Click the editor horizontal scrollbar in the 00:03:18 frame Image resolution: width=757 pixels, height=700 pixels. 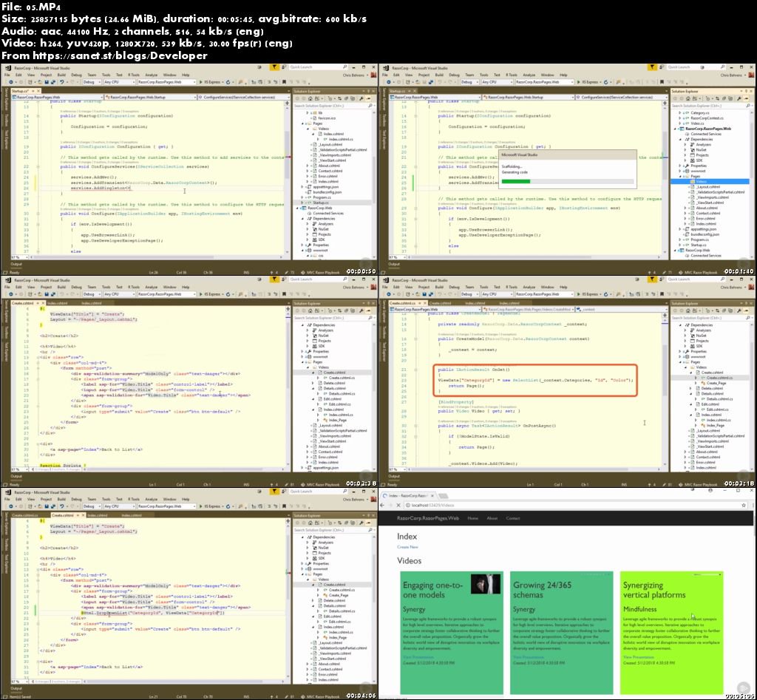(533, 469)
